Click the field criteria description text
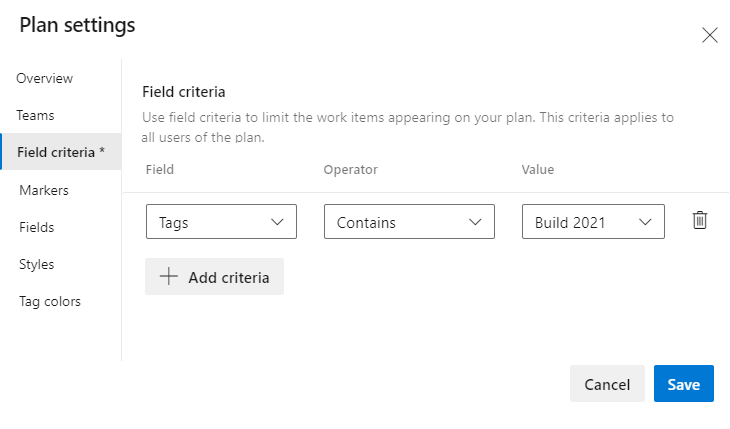The image size is (730, 429). click(x=408, y=127)
